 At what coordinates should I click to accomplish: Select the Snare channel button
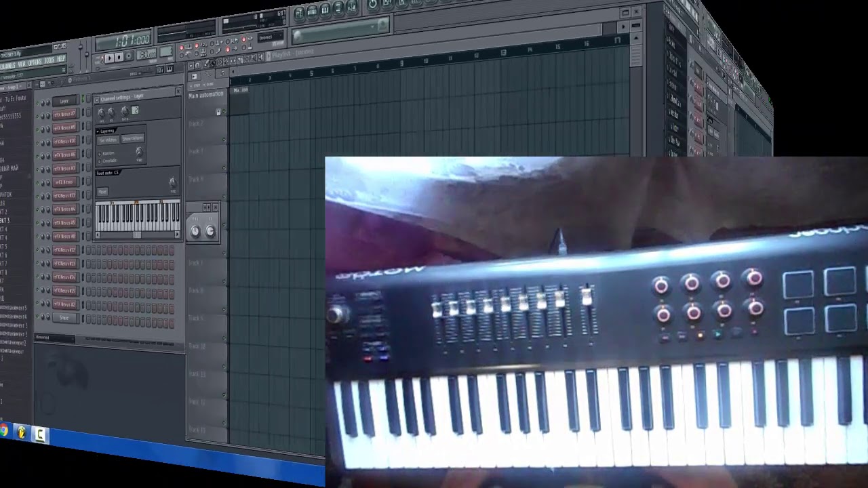pyautogui.click(x=64, y=317)
